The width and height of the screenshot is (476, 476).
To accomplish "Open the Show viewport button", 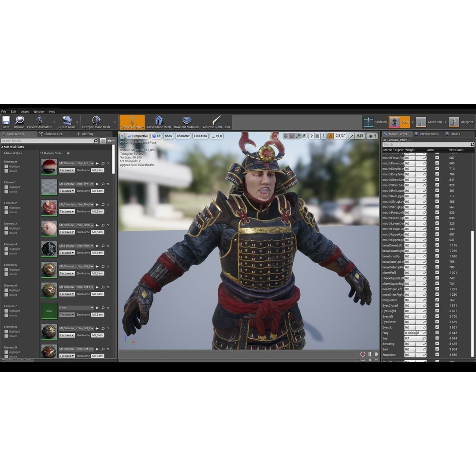I will click(x=168, y=136).
